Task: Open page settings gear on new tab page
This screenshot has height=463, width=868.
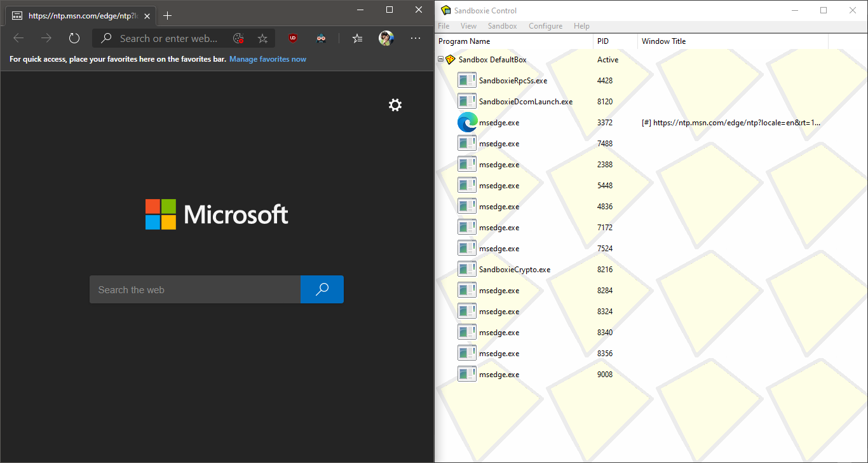Action: (395, 105)
